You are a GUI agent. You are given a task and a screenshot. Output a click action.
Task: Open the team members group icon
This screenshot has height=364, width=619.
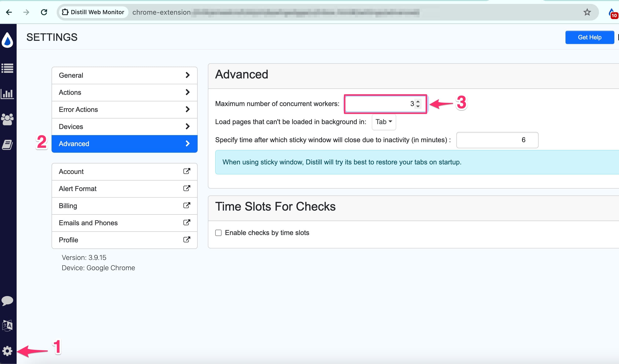7,119
